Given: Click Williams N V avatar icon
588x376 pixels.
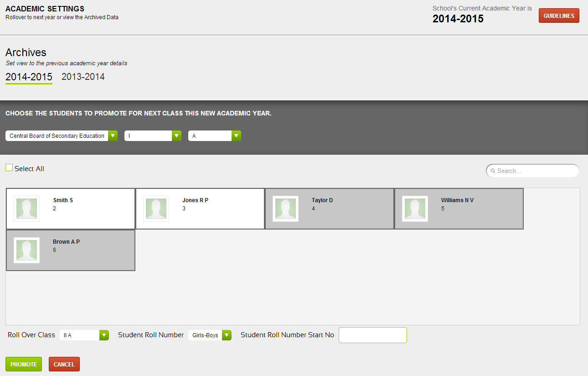Looking at the screenshot, I should 415,209.
